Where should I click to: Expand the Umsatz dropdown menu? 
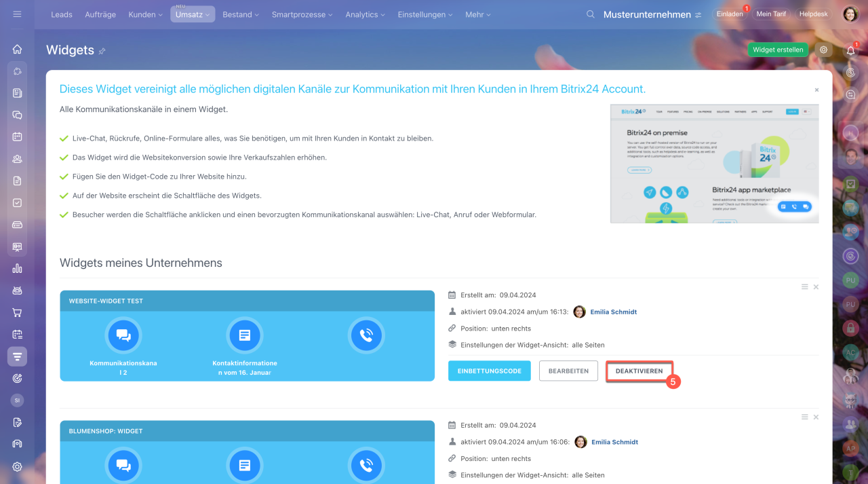pos(193,14)
